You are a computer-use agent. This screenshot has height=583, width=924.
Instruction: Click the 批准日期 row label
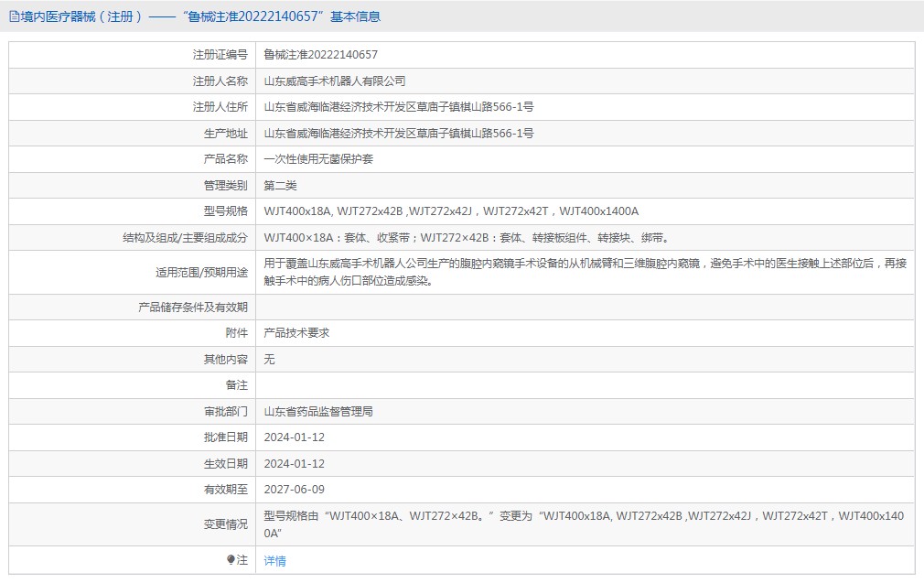coord(226,437)
